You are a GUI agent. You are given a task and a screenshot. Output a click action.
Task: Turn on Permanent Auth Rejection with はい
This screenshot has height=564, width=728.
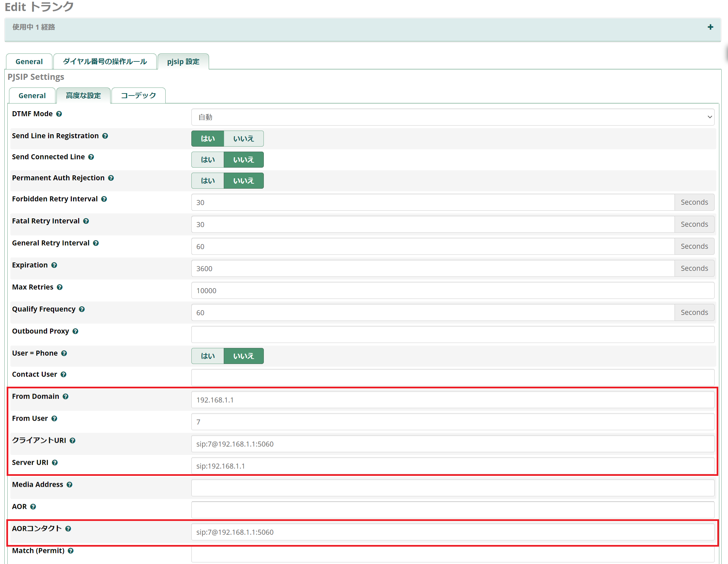[207, 181]
